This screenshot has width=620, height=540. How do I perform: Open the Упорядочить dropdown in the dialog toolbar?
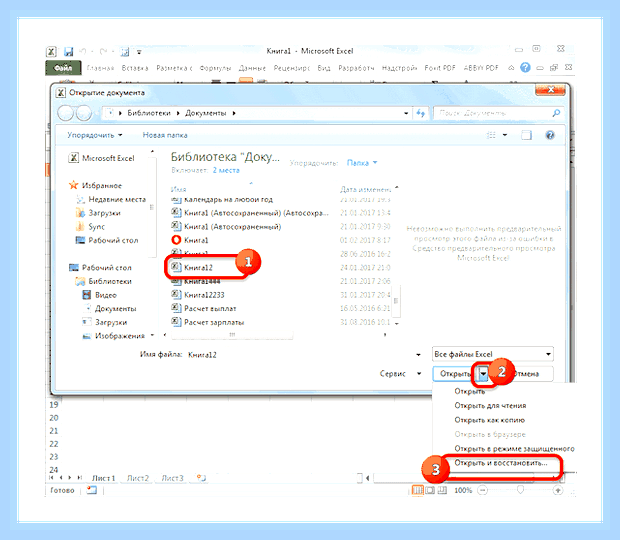click(95, 135)
